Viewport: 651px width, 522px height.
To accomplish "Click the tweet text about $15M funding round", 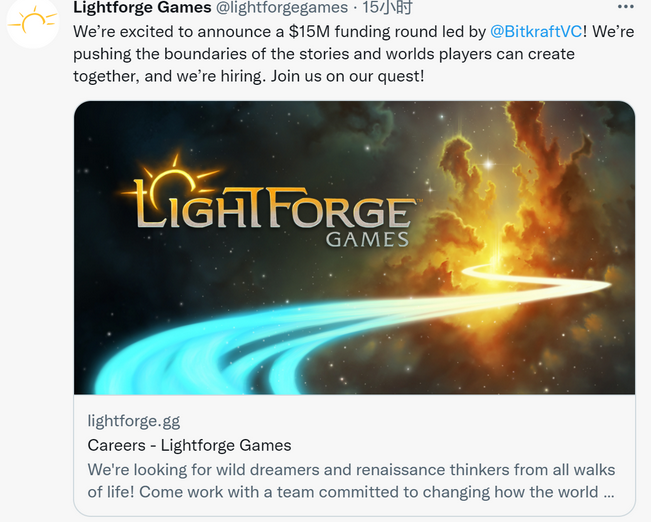I will tap(354, 54).
